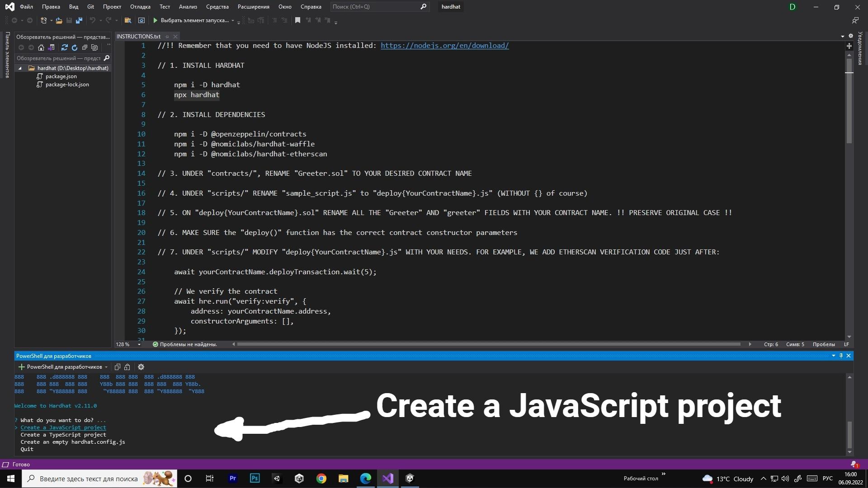868x488 pixels.
Task: Open terminal settings gear icon
Action: click(141, 367)
